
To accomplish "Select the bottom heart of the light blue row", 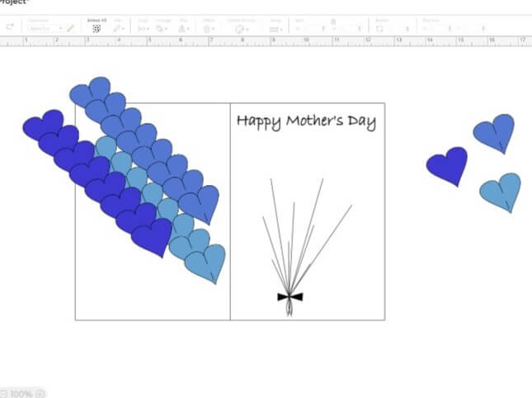I will click(205, 264).
